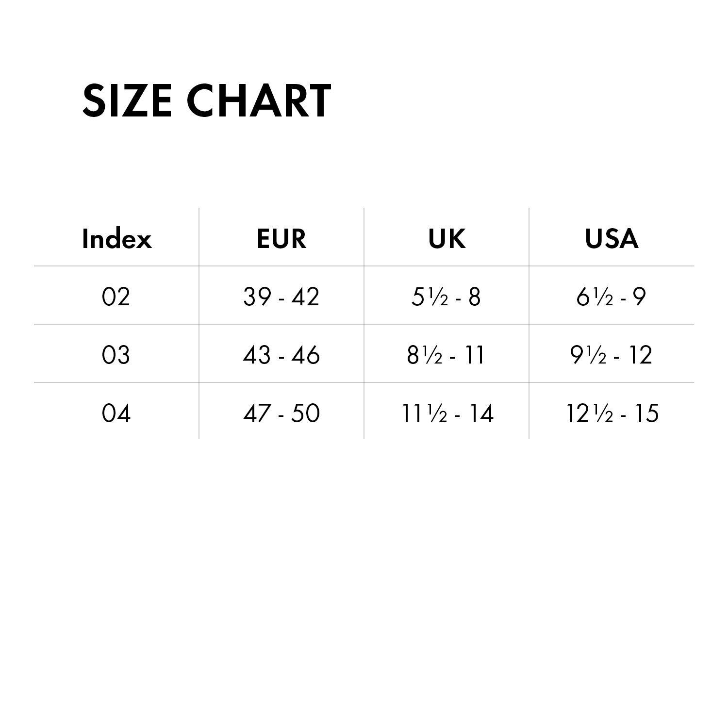The image size is (728, 728).
Task: Click number 39 in the EUR column
Action: pos(257,297)
